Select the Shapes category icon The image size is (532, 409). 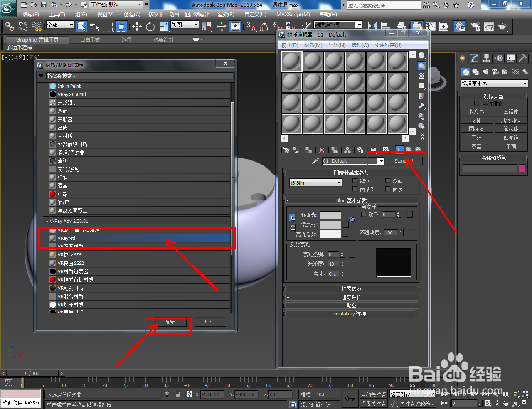[x=475, y=72]
